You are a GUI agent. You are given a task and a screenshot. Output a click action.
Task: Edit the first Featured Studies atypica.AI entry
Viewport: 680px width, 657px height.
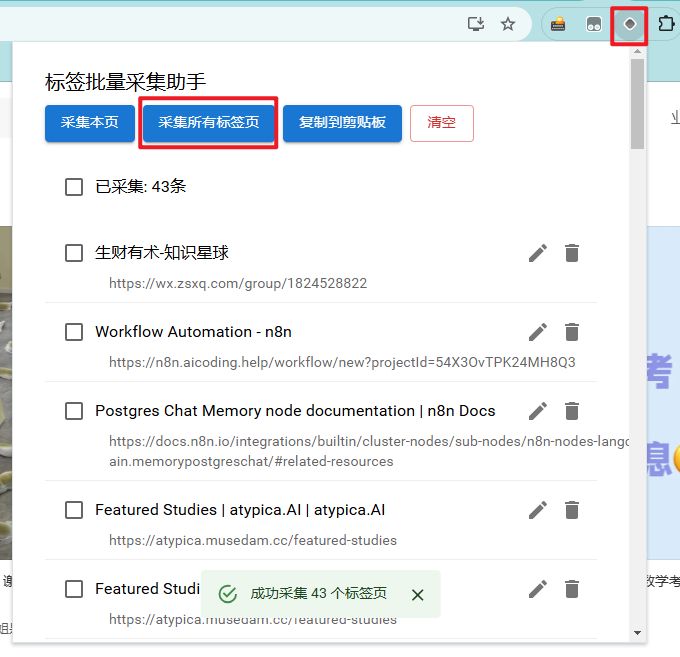click(538, 510)
